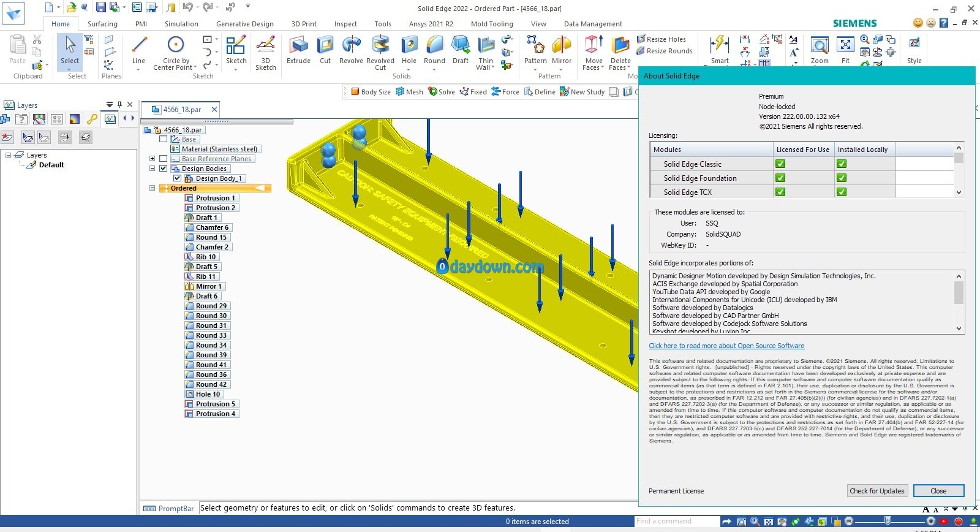This screenshot has width=980, height=532.
Task: Open the Move Faces dropdown arrow
Action: (x=603, y=68)
